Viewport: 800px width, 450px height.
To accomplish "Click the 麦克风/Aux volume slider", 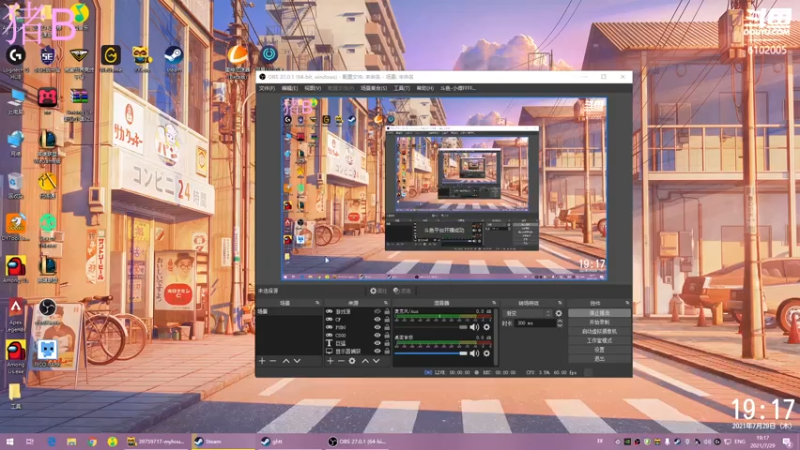I will click(x=431, y=327).
